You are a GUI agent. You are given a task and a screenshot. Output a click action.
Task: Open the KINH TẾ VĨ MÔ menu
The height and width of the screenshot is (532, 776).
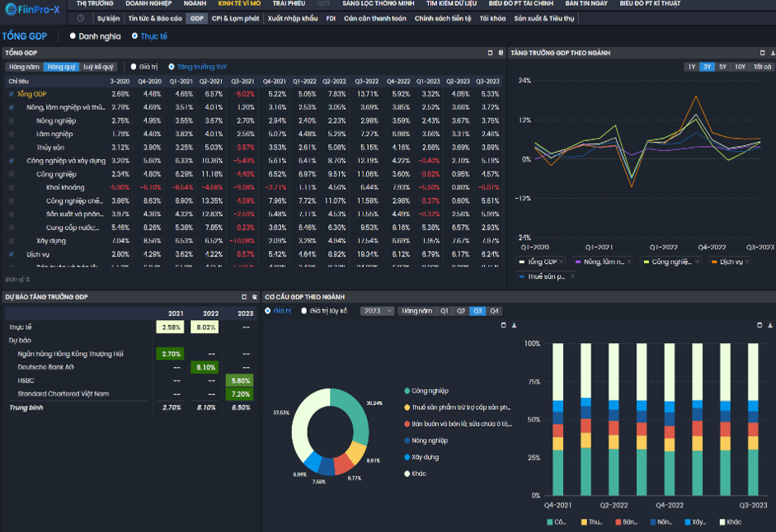pos(239,3)
